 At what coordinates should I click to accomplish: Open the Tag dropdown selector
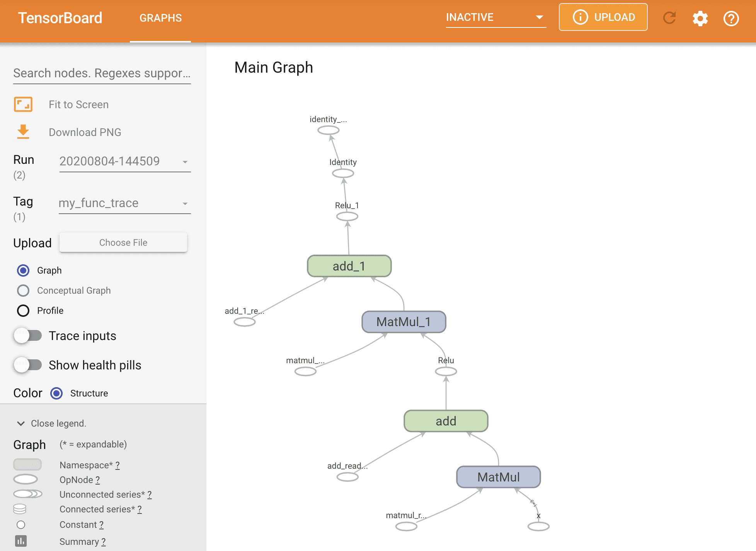[124, 203]
